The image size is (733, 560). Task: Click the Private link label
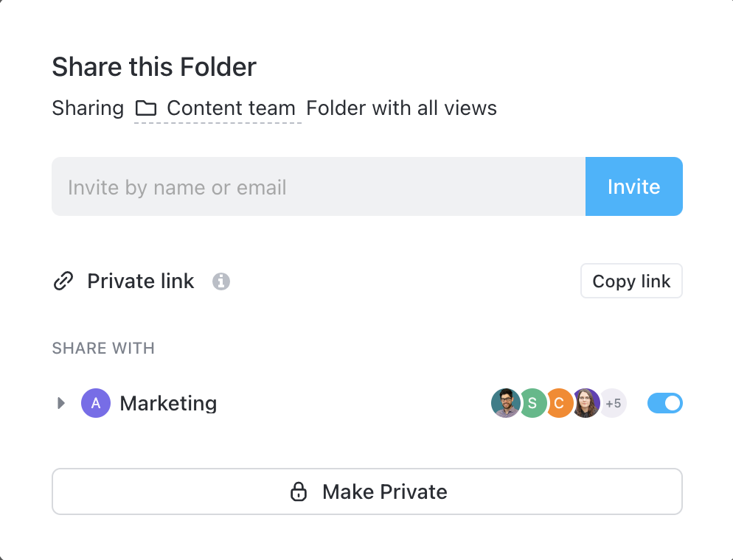tap(141, 281)
